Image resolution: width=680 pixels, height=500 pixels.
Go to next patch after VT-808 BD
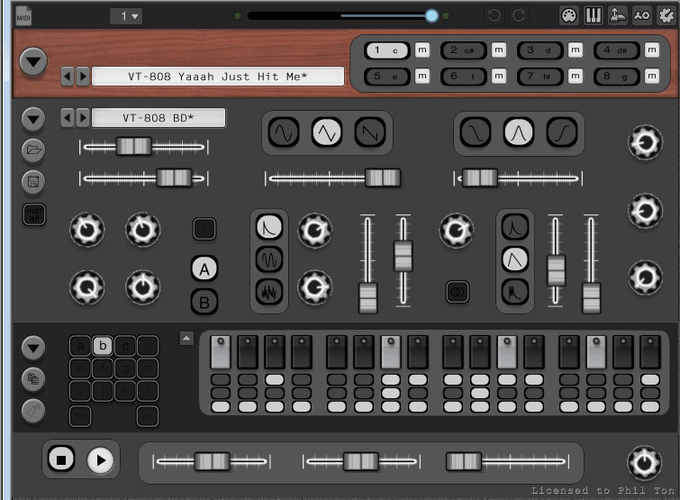pyautogui.click(x=82, y=118)
